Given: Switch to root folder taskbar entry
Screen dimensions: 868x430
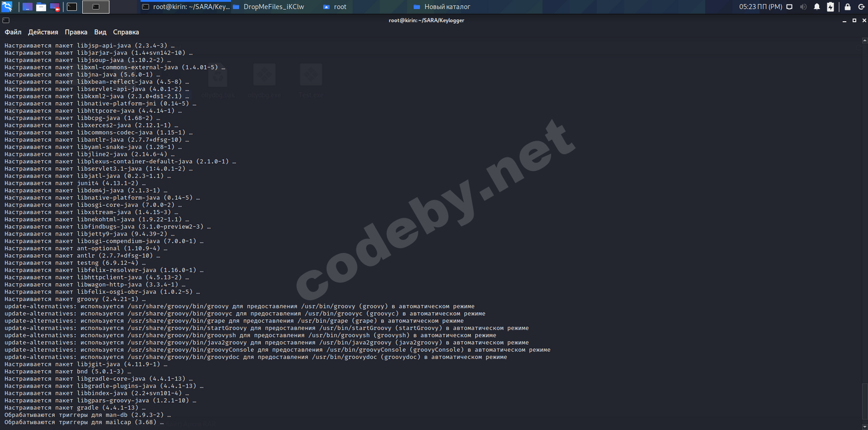Looking at the screenshot, I should [x=335, y=7].
